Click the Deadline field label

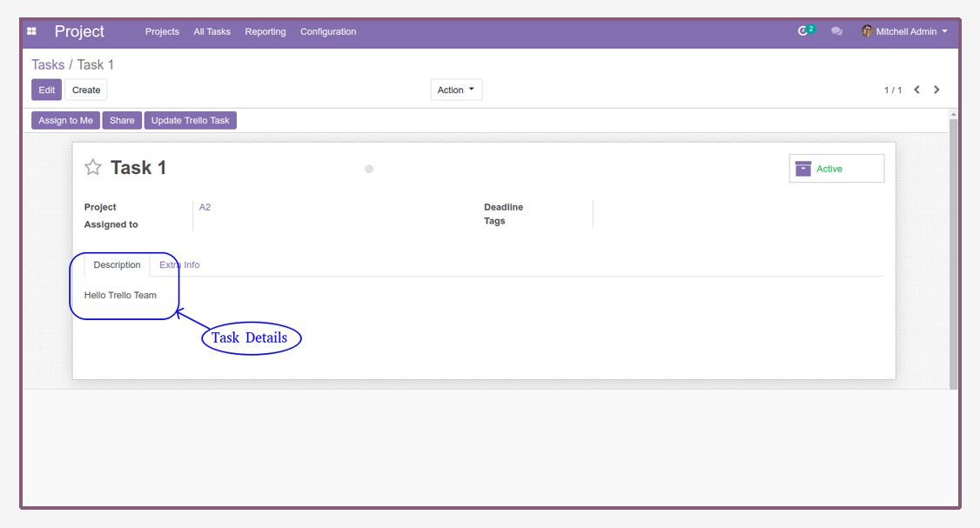click(x=504, y=207)
